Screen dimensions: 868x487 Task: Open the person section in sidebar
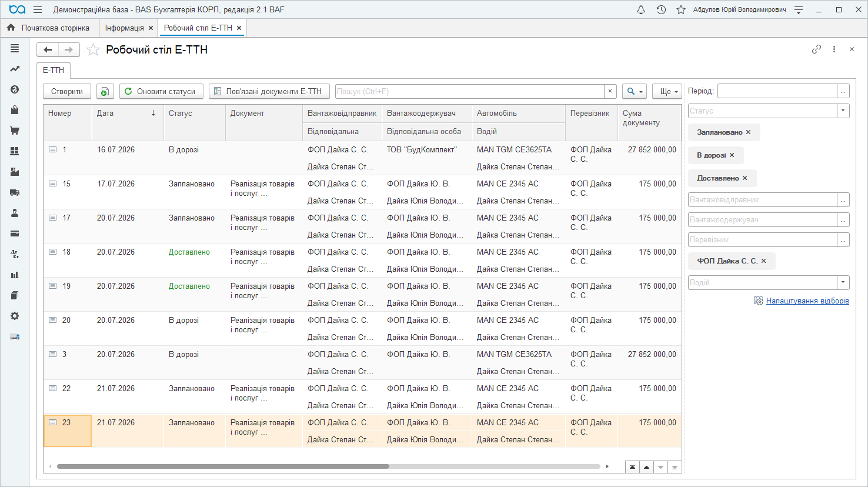point(15,213)
